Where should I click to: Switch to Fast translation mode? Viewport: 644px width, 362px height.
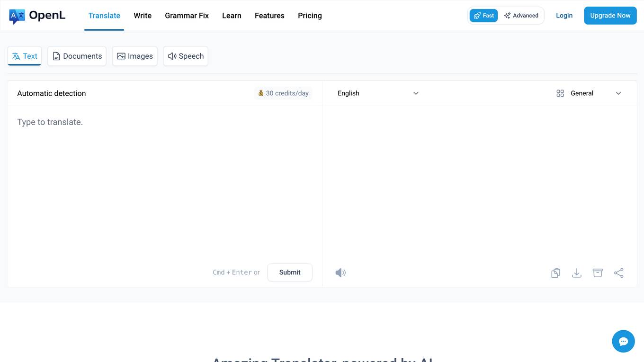click(x=483, y=16)
